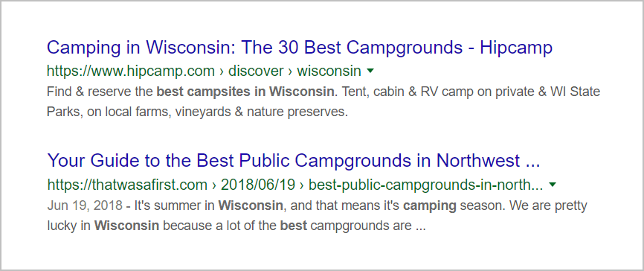Expand the arrow beside the thatwasafirst.com URL
Screen dimensions: 644x271
tap(553, 185)
